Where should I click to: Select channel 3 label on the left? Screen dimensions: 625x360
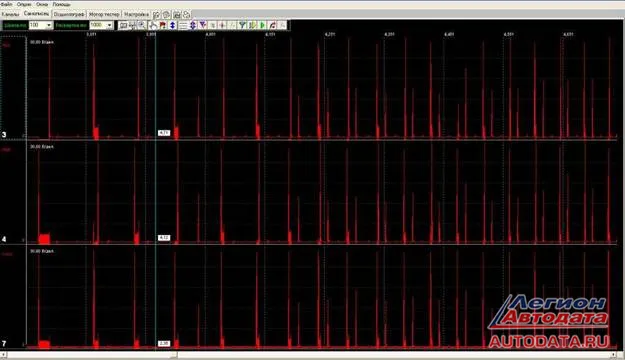click(x=4, y=134)
